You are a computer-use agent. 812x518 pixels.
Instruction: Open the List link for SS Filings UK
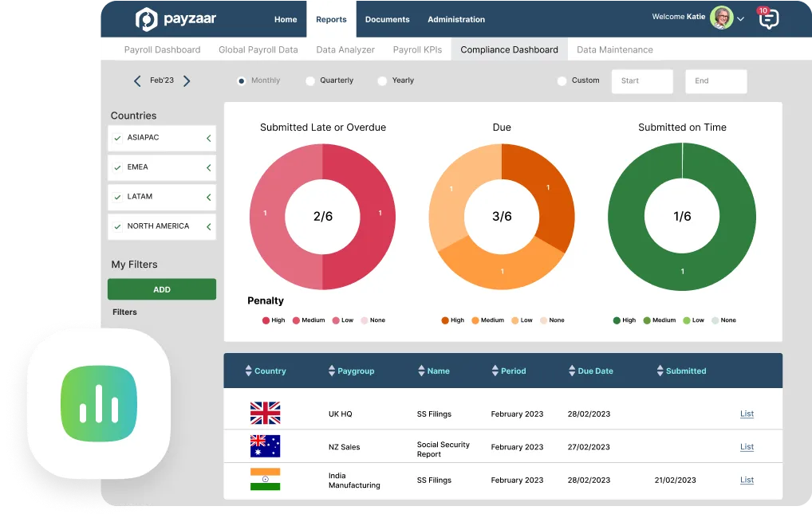coord(747,413)
